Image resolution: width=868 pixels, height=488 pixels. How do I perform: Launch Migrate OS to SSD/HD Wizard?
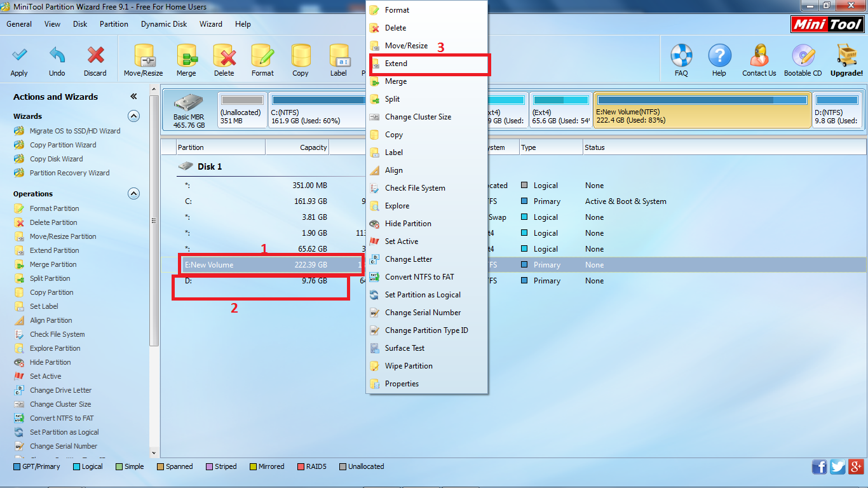point(75,131)
